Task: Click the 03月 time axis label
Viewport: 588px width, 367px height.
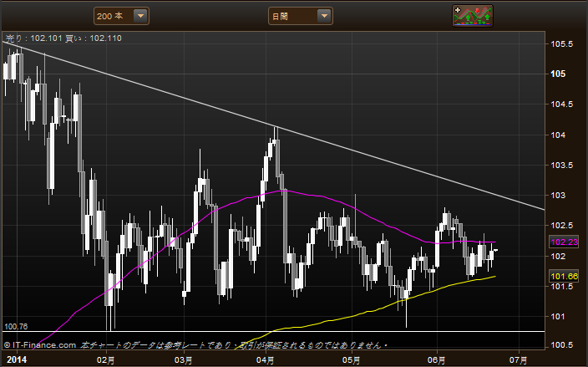Action: pos(184,360)
